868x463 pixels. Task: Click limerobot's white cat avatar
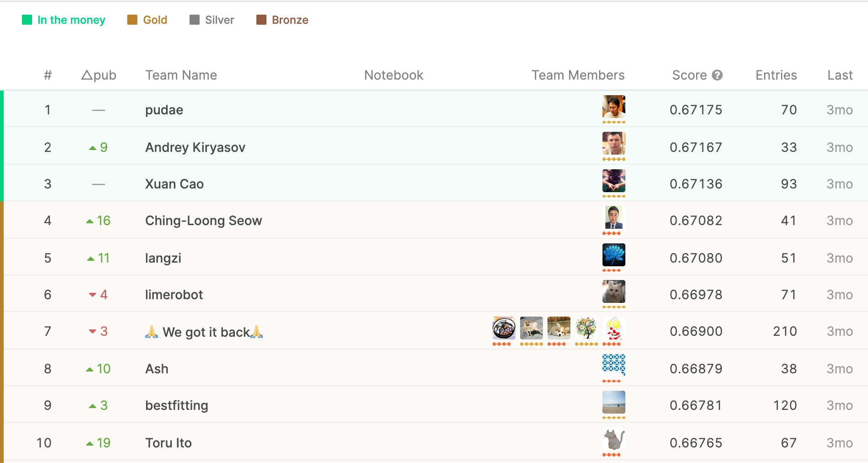[x=614, y=291]
